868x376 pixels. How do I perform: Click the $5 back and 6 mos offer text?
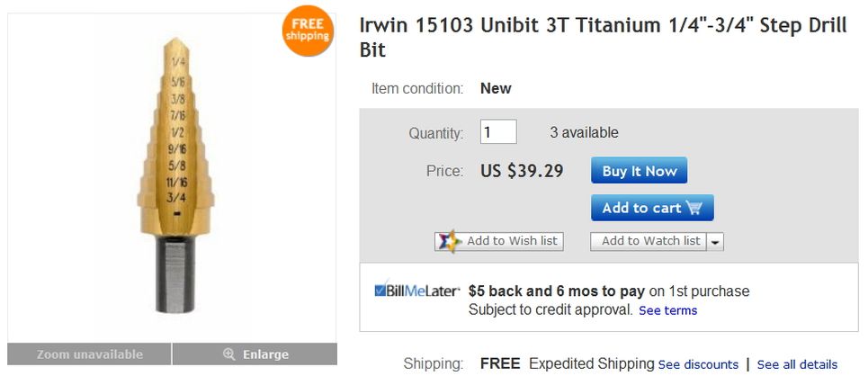click(x=555, y=291)
